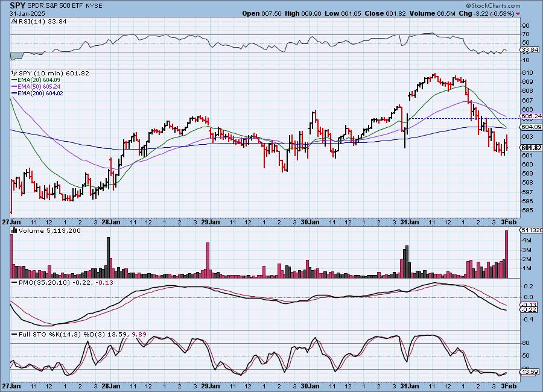Click the 29Jan label under the price panel

[211, 222]
